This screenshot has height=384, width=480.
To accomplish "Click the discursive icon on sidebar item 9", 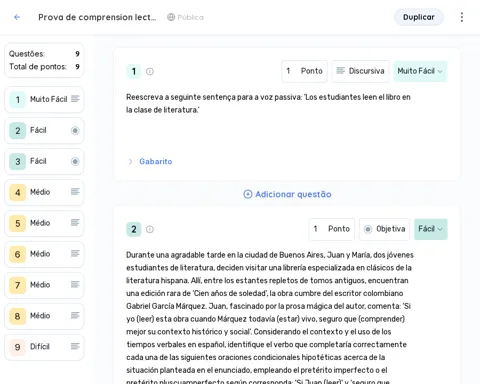I will coord(75,346).
